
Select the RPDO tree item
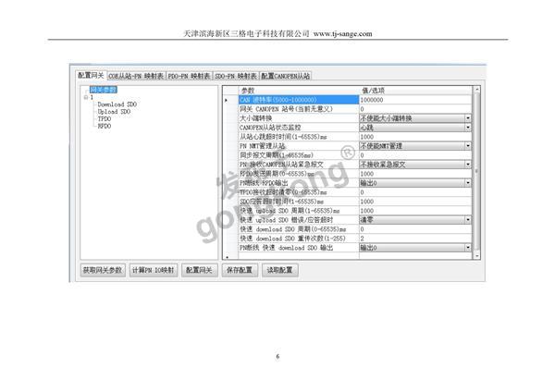point(105,126)
